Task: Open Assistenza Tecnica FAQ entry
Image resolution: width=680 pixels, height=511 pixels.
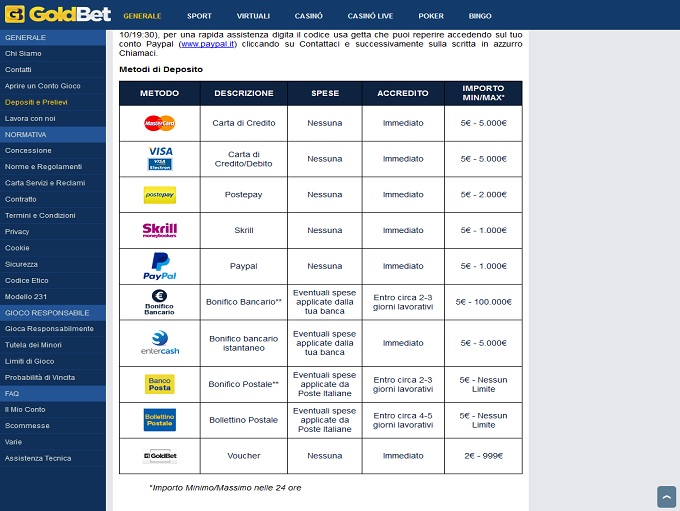Action: pos(38,457)
